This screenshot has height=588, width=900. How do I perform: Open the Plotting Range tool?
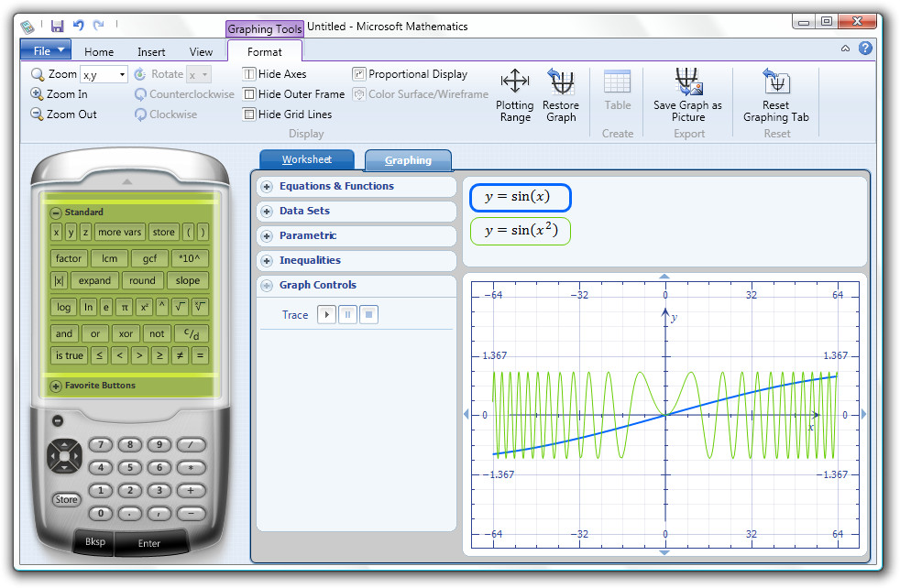tap(515, 95)
